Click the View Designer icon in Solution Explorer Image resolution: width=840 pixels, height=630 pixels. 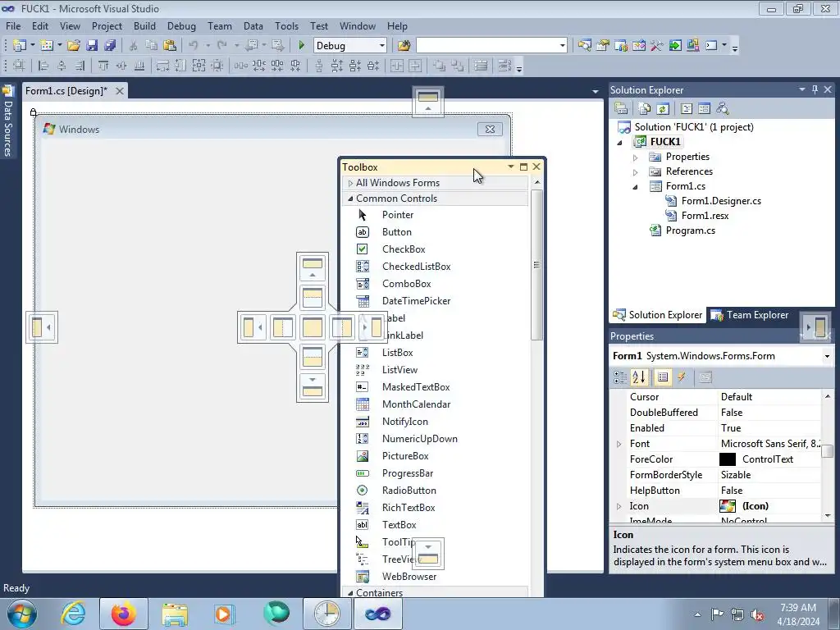click(704, 109)
